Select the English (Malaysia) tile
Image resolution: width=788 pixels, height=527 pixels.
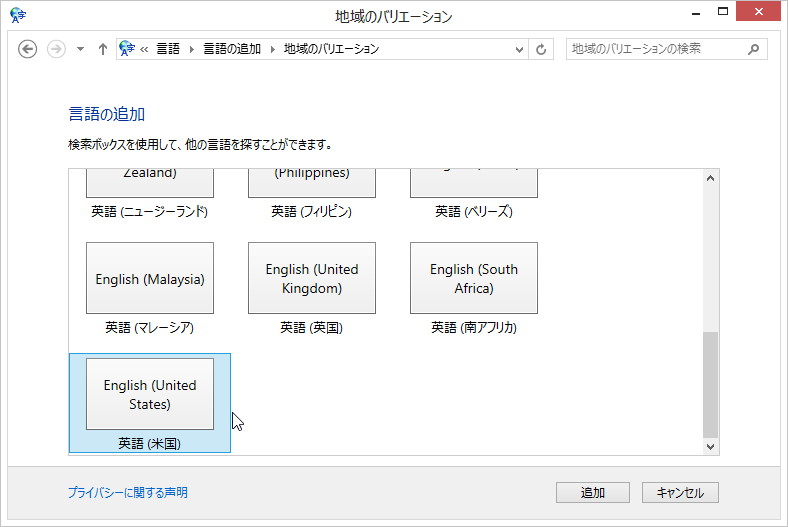pyautogui.click(x=150, y=278)
